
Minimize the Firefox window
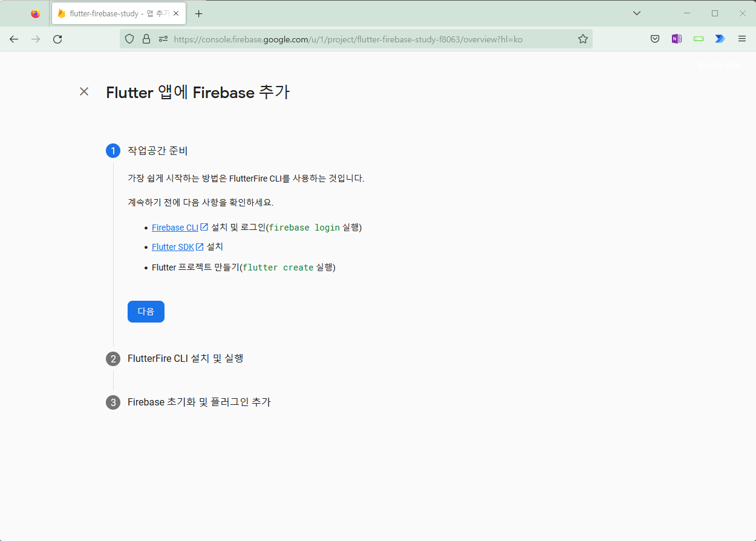pyautogui.click(x=687, y=13)
